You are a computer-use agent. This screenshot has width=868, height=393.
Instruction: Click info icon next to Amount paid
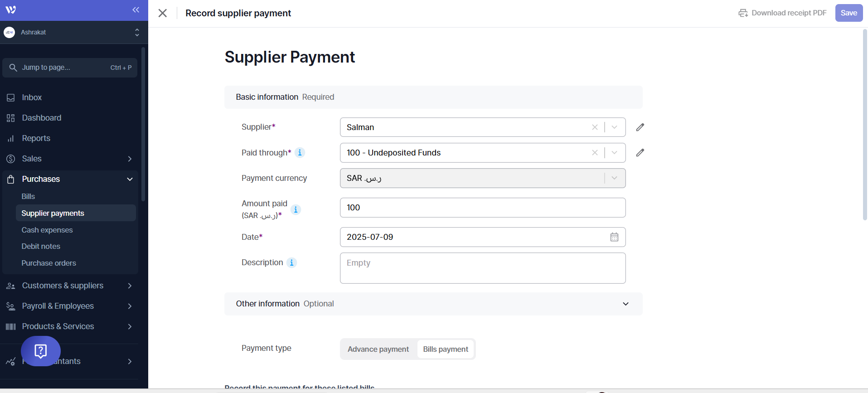(296, 209)
